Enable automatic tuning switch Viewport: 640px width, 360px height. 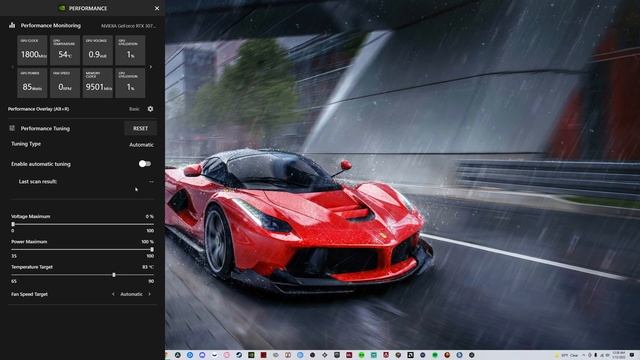coord(144,164)
